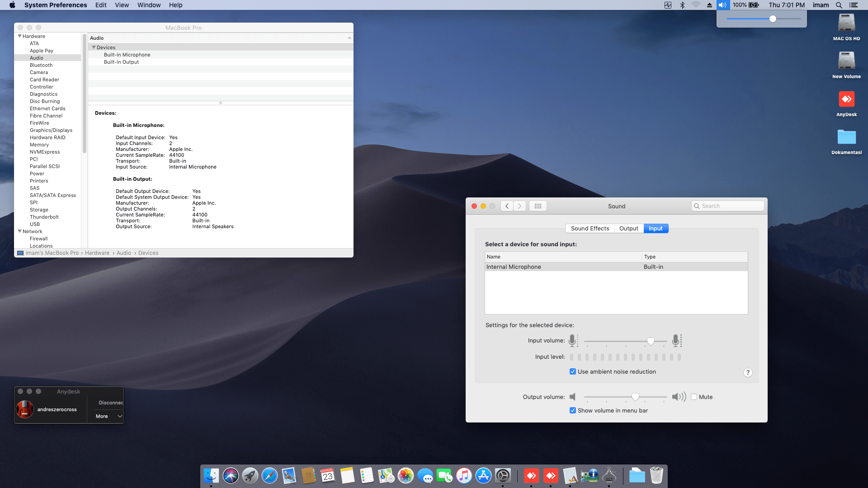Go forward in Sound preferences
Screen dimensions: 868x488
point(519,206)
